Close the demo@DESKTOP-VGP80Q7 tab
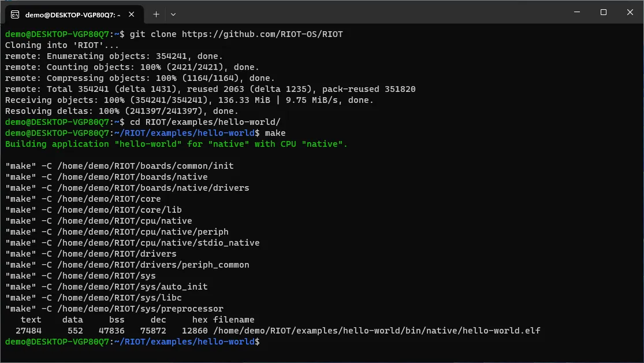This screenshot has height=363, width=644. 130,14
